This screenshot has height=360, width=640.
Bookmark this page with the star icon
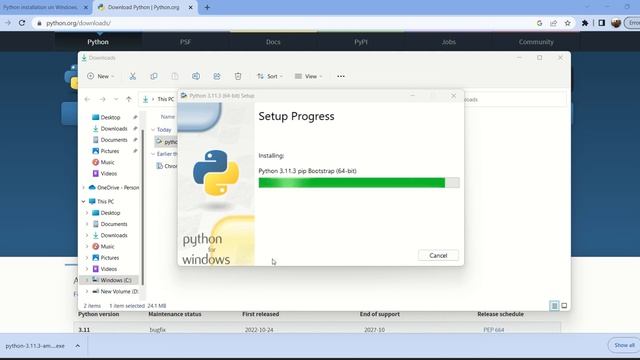(568, 23)
